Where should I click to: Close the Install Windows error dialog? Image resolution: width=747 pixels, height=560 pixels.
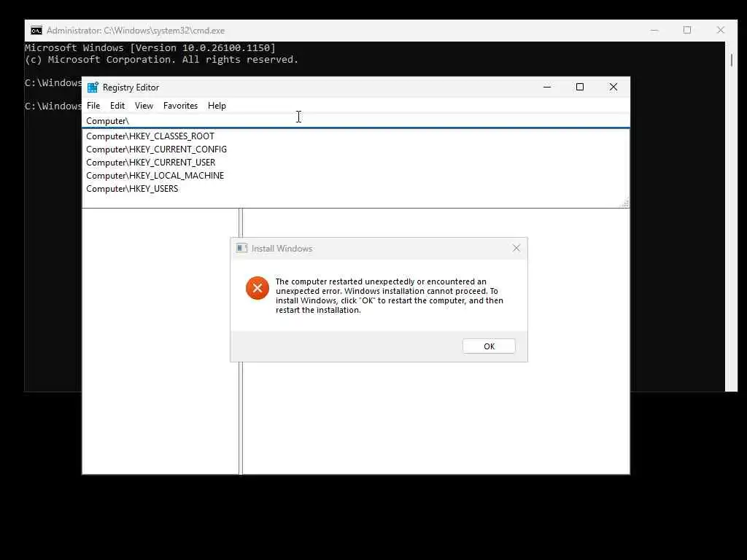click(x=516, y=248)
